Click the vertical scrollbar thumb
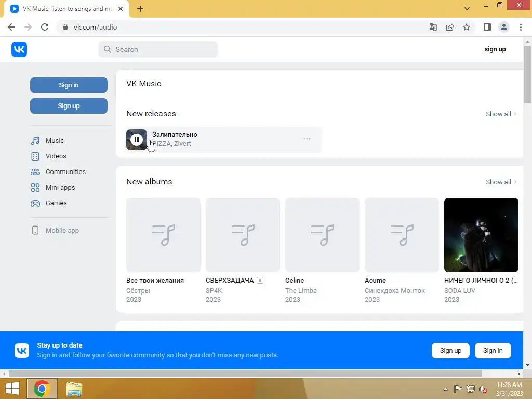The image size is (532, 399). coord(527,74)
